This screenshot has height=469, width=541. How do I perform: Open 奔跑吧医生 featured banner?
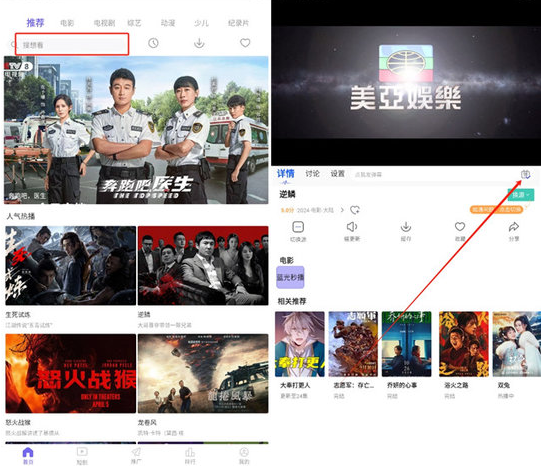[136, 130]
